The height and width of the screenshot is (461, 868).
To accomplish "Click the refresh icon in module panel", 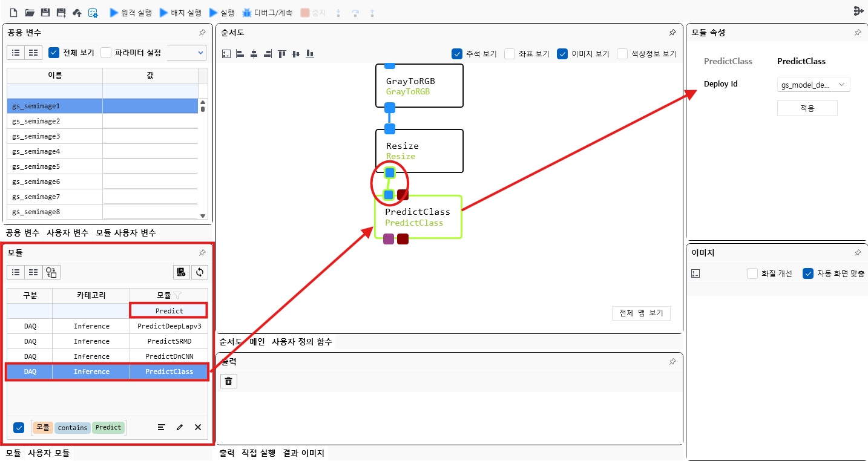I will point(200,272).
